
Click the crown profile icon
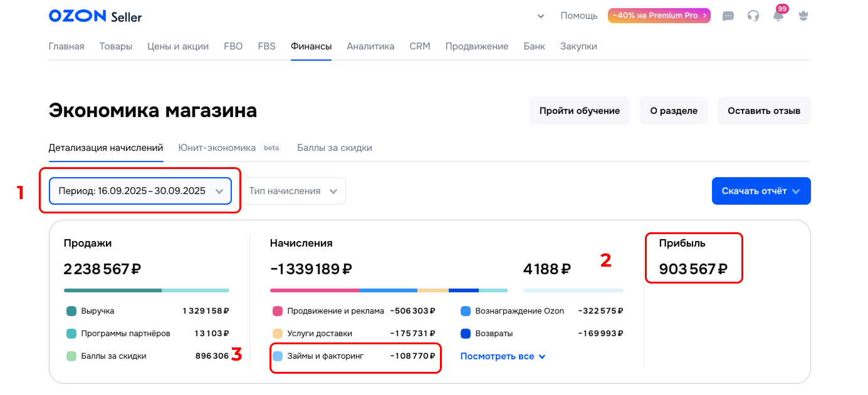tap(803, 16)
